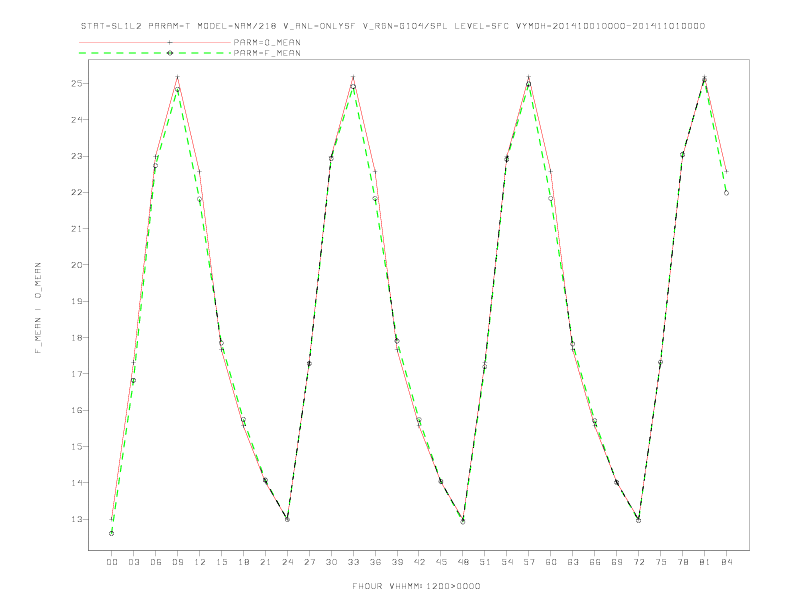Click x-axis forecast hour label 27
Viewport: 792px width, 612px height.
tap(309, 562)
